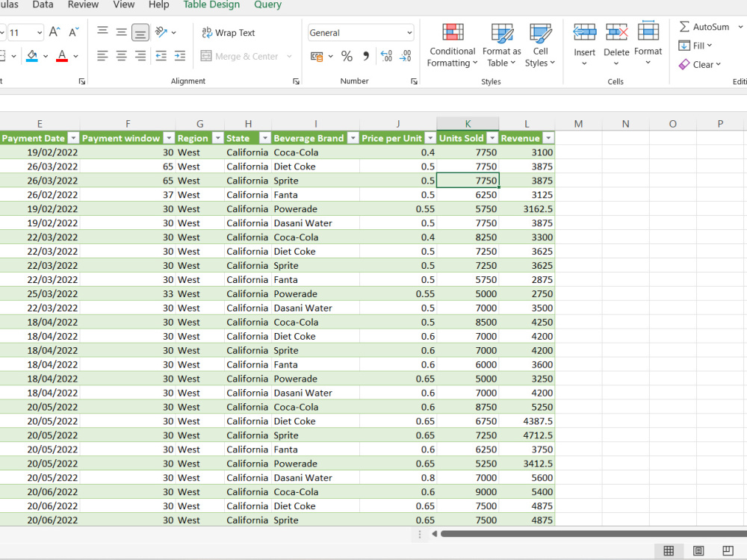Click Increase Decimal icon
Image resolution: width=747 pixels, height=560 pixels.
(x=386, y=56)
